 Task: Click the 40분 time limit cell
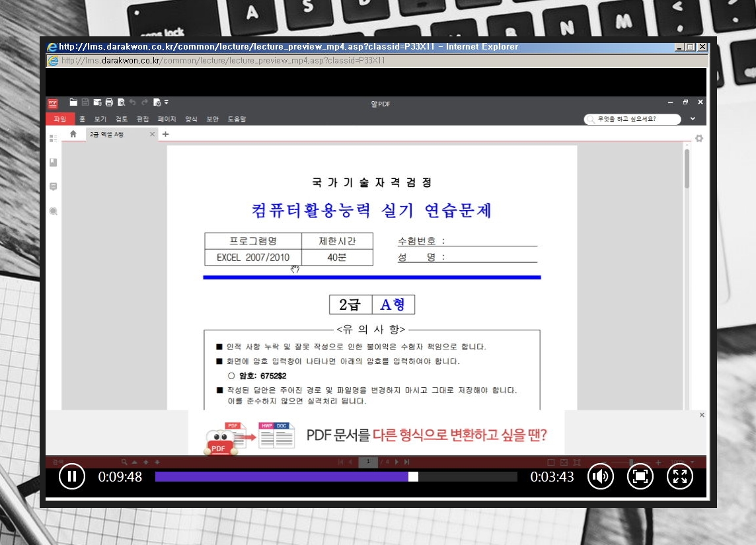point(337,258)
